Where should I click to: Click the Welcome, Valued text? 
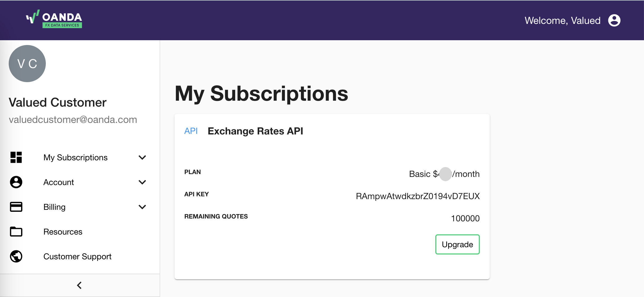[563, 21]
